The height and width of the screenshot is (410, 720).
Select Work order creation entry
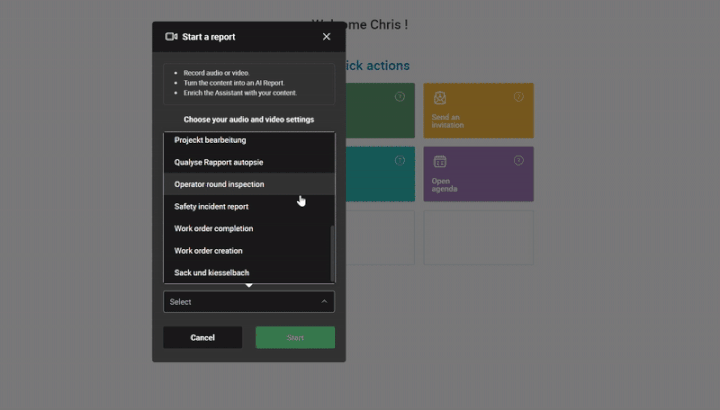[248, 251]
